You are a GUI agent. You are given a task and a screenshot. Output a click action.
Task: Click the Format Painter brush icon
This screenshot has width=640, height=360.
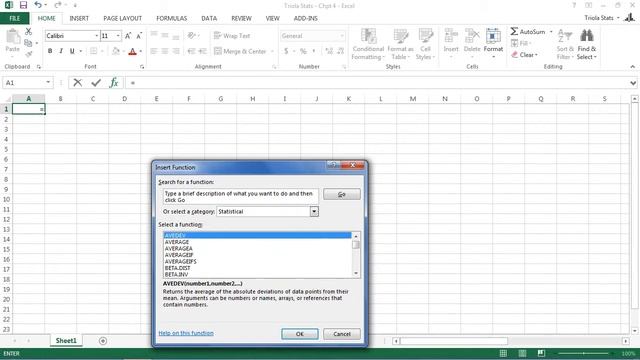[x=28, y=54]
